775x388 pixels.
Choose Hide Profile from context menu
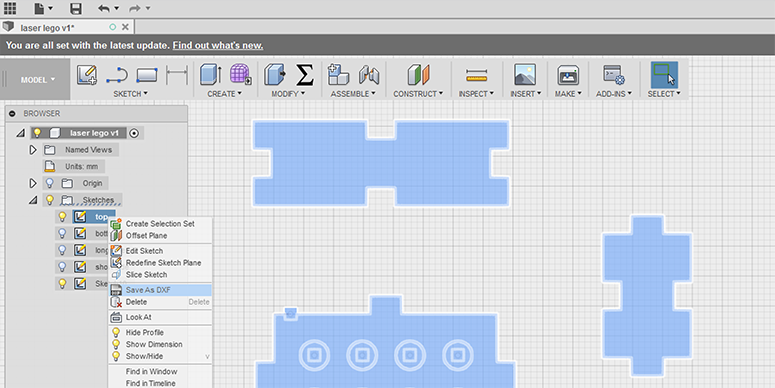160,333
